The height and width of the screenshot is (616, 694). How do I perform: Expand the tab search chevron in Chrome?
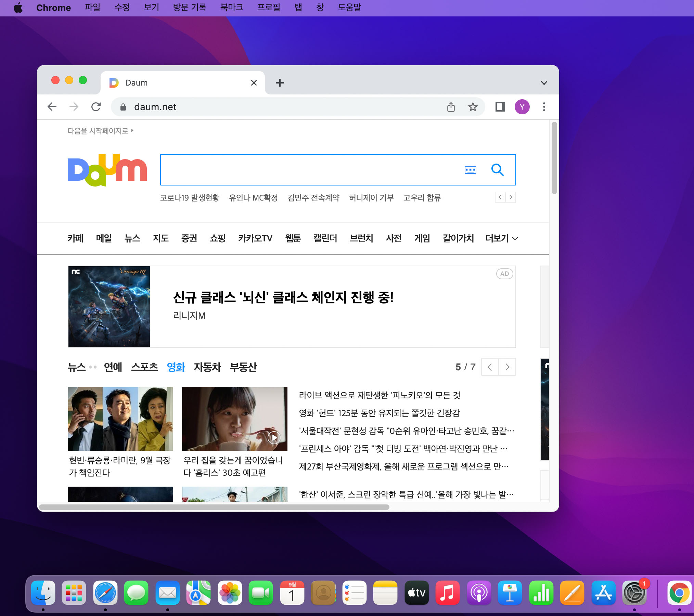[x=544, y=83]
